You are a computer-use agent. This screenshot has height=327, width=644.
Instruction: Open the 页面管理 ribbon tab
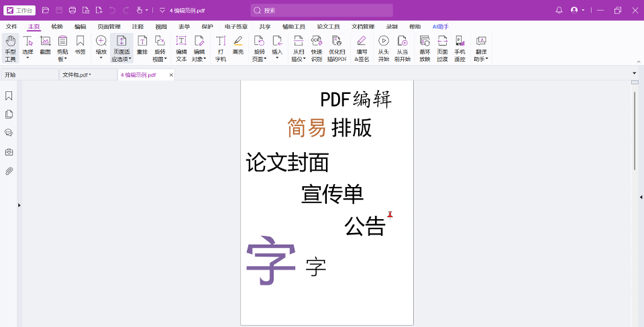[109, 27]
